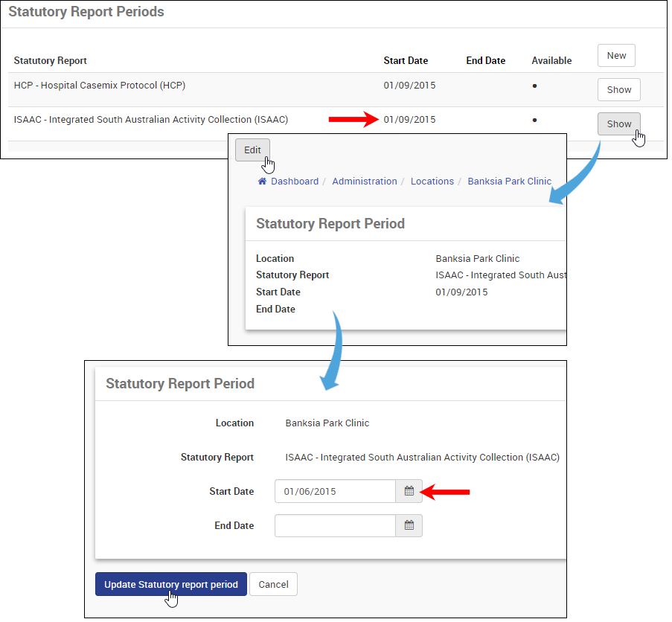Show the HCP Hospital Casemix Protocol period

click(x=619, y=89)
